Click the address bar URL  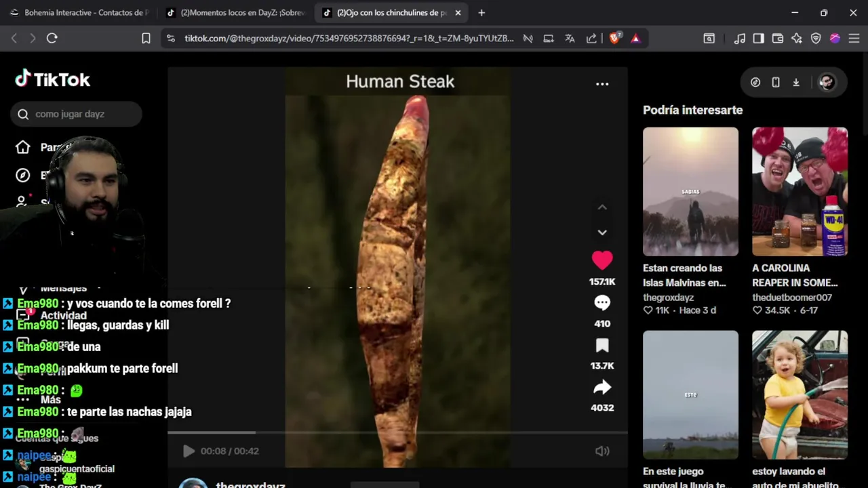[x=349, y=39]
